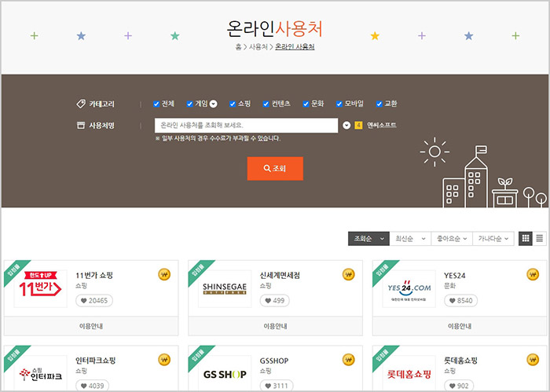Like GSSHOP via heart 3111
550x392 pixels.
tap(277, 386)
